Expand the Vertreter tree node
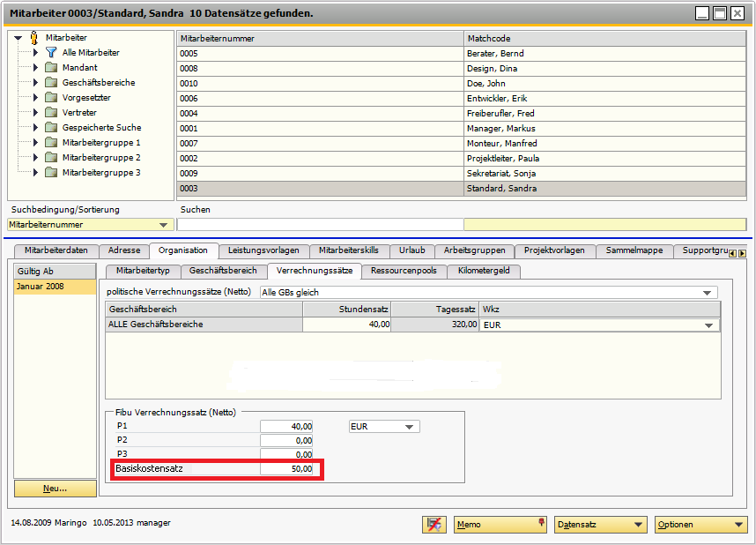 point(35,113)
